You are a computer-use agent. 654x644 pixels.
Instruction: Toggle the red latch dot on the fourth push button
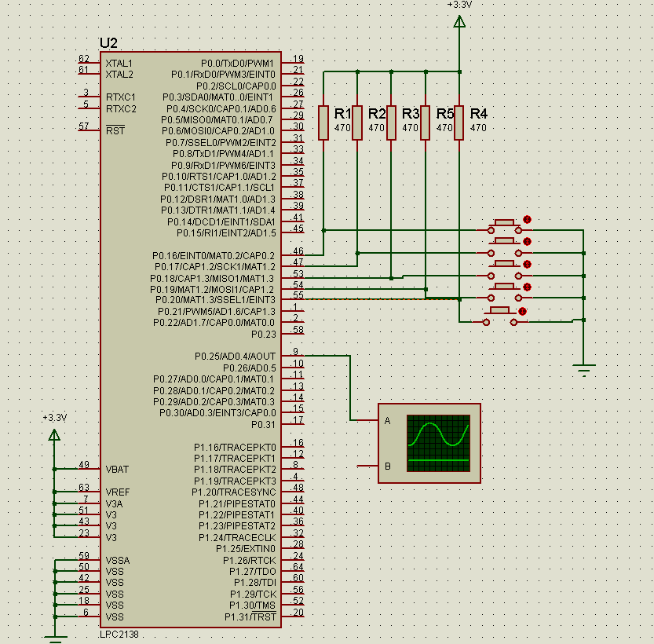point(528,287)
